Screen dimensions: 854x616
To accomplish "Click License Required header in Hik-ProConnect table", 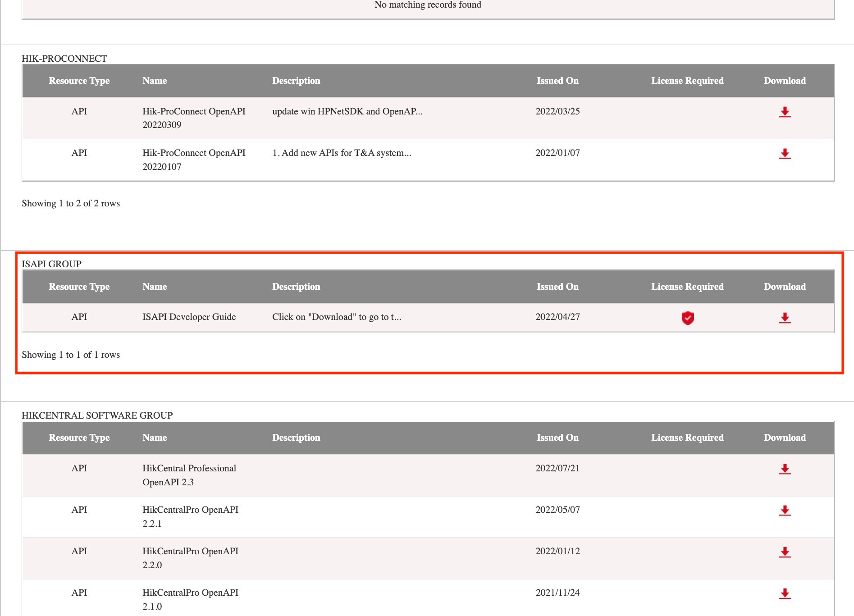I will tap(687, 81).
